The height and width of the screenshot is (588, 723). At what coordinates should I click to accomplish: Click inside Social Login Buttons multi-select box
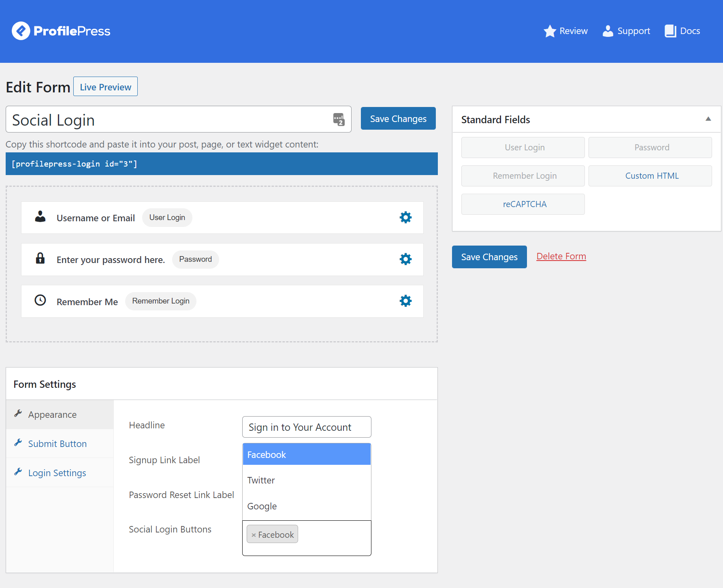(307, 538)
